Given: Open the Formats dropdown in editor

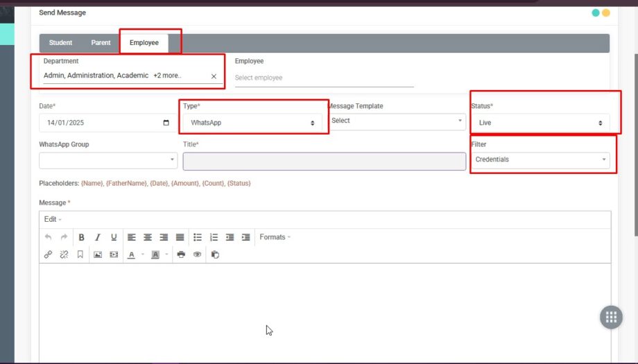Looking at the screenshot, I should point(275,237).
